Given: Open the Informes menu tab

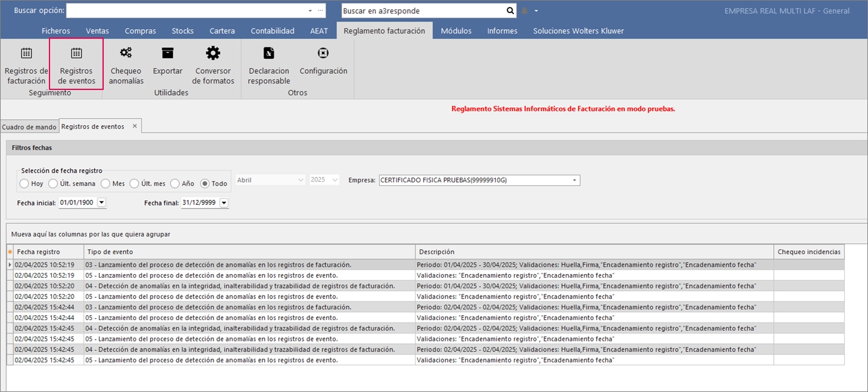Looking at the screenshot, I should (x=503, y=31).
